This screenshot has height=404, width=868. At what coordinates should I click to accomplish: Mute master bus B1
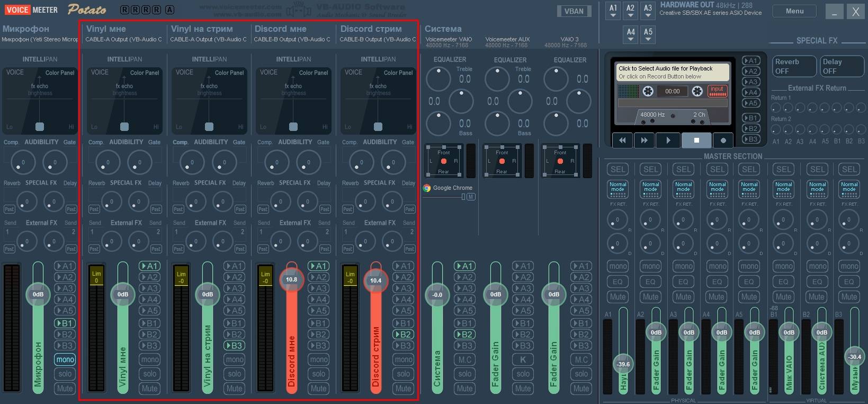(783, 297)
